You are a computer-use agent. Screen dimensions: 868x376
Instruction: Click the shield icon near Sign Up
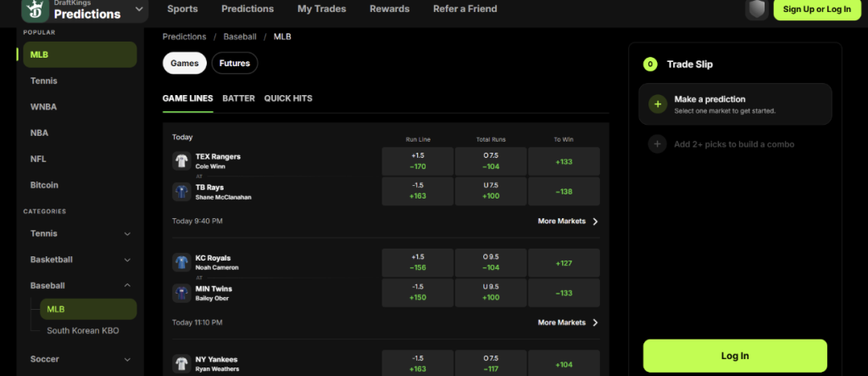(756, 9)
